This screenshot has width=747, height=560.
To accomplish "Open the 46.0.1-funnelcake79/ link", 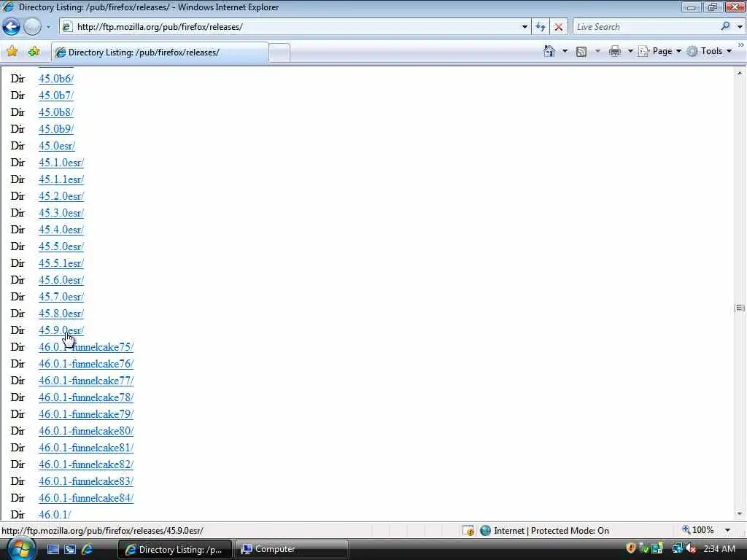I will point(86,414).
